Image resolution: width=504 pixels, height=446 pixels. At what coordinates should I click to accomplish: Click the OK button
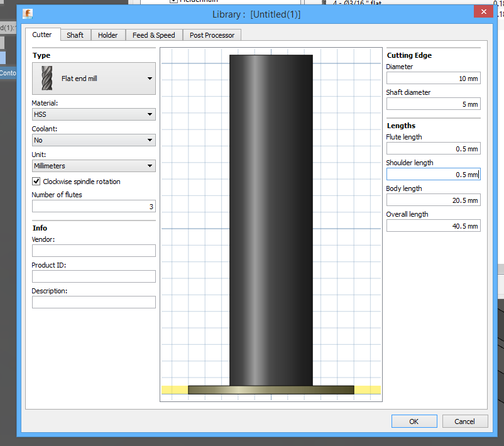pyautogui.click(x=414, y=421)
